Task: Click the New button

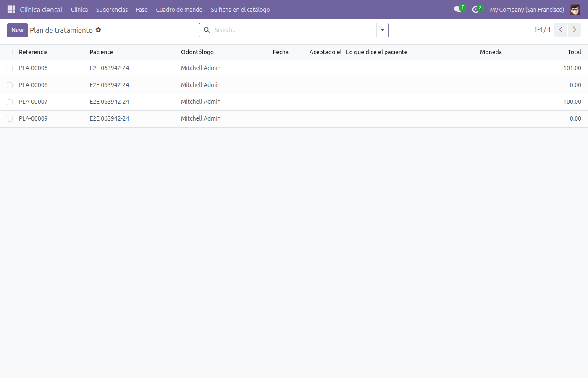Action: coord(17,30)
